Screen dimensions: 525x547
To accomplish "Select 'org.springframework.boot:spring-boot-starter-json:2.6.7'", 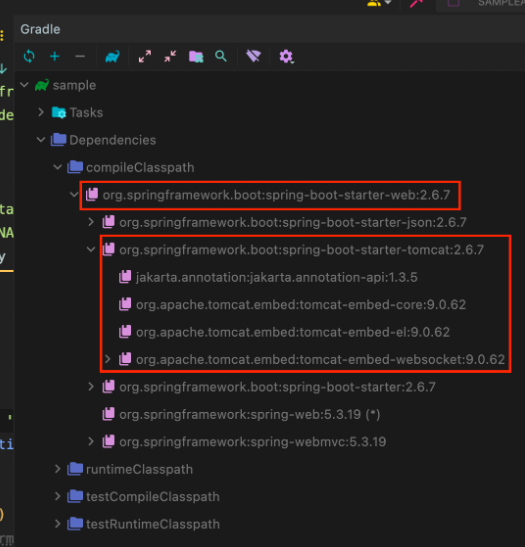I will point(293,222).
